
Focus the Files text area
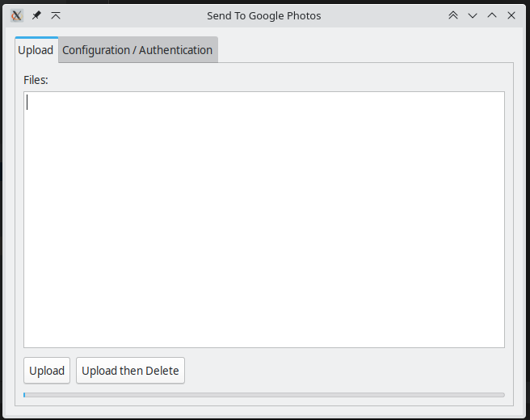click(x=264, y=220)
